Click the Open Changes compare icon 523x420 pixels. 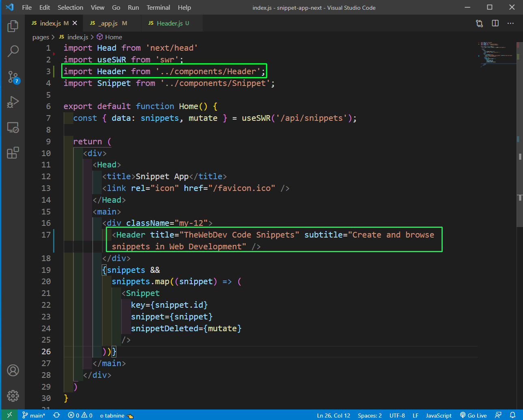click(480, 23)
